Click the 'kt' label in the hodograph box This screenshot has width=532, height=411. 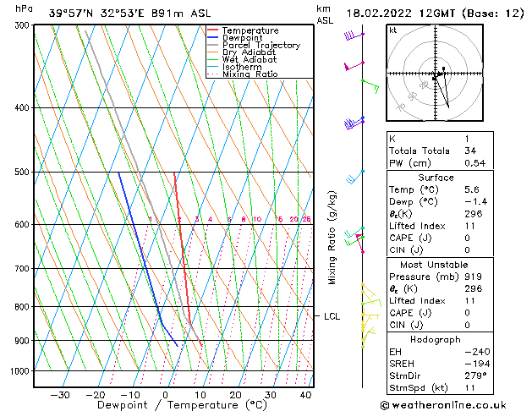[393, 30]
